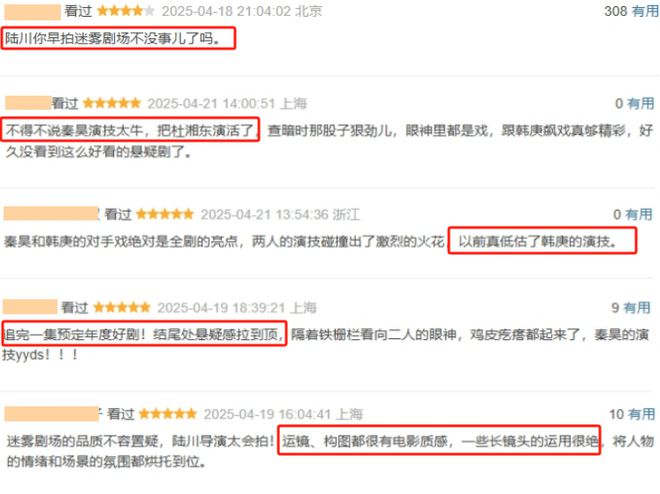Click the '308 有用' helpful vote link

pos(631,11)
